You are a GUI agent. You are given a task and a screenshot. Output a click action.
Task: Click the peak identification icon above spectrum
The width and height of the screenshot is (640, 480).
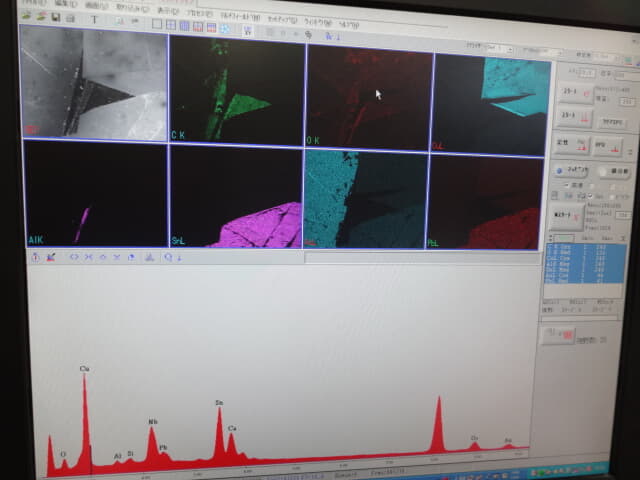150,257
